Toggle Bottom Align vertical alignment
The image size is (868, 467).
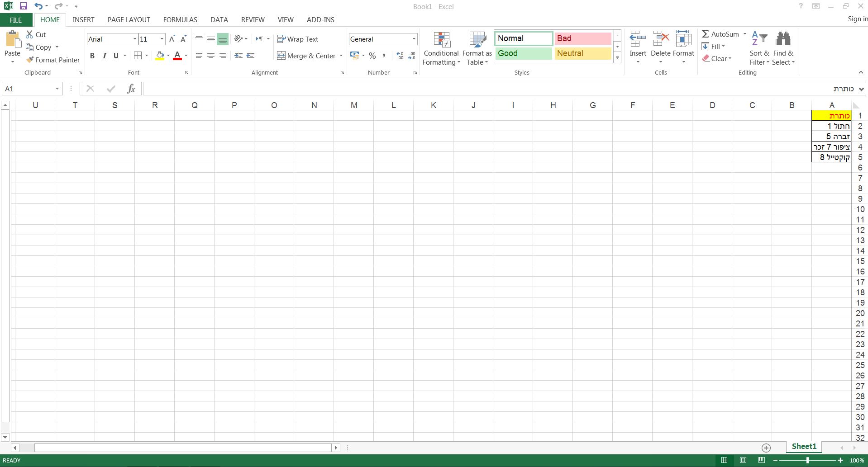[x=222, y=39]
